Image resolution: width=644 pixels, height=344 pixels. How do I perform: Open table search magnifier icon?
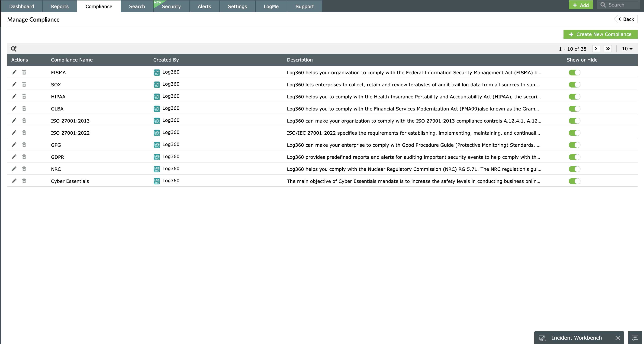[13, 49]
